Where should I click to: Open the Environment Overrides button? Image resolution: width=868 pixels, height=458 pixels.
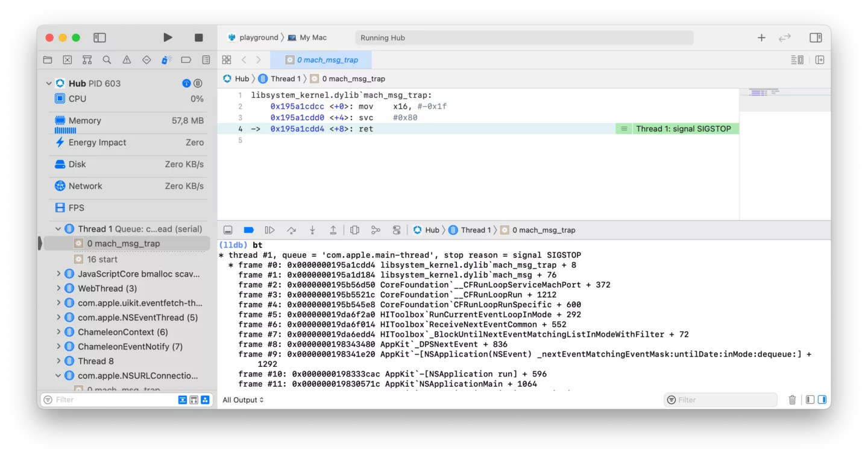coord(396,230)
